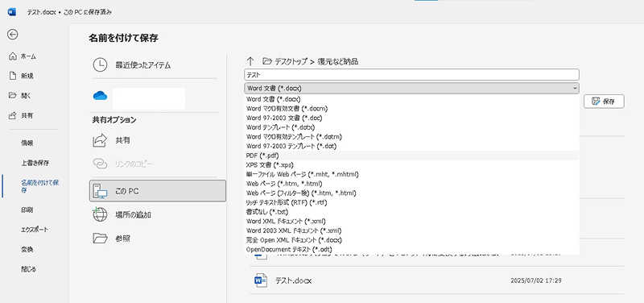
Task: Select Word マクロ有効文書 (*.docm)
Action: coord(411,109)
